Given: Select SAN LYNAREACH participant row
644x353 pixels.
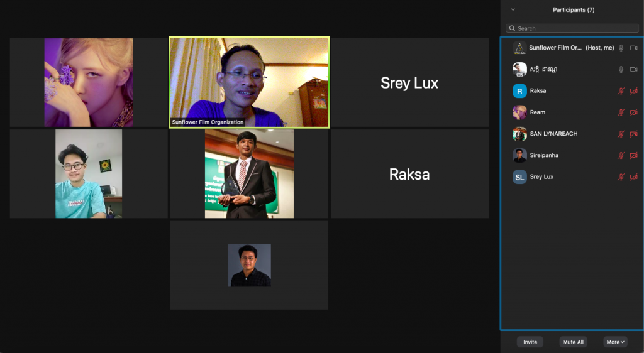Looking at the screenshot, I should [572, 134].
